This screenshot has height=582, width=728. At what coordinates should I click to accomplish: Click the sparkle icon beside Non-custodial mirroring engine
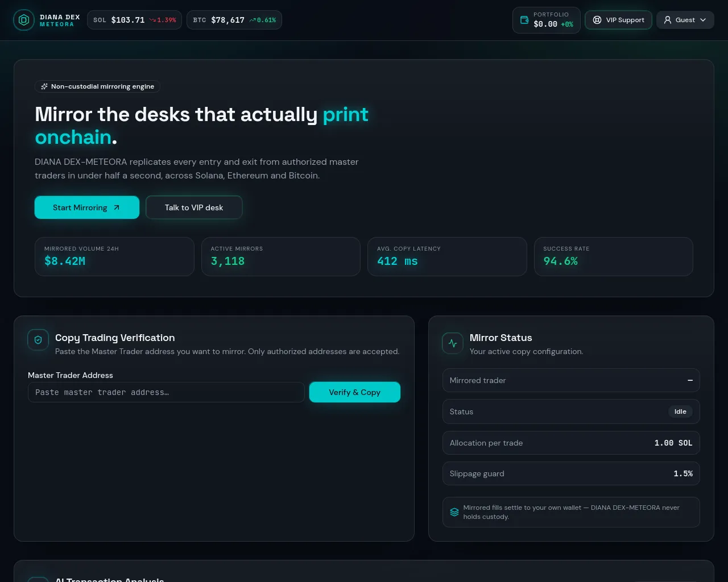coord(44,86)
